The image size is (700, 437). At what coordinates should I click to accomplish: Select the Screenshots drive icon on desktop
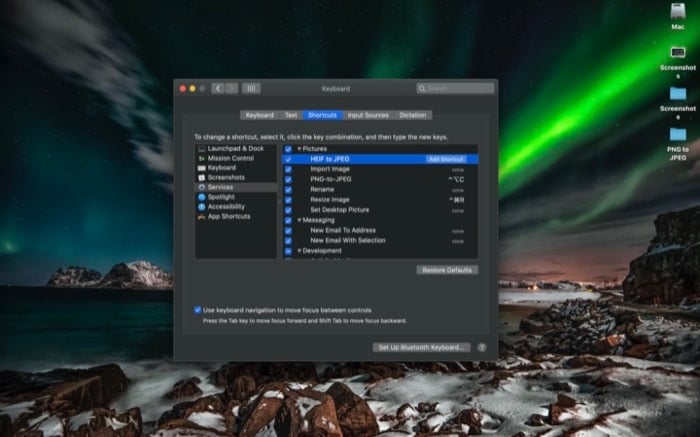(x=678, y=53)
